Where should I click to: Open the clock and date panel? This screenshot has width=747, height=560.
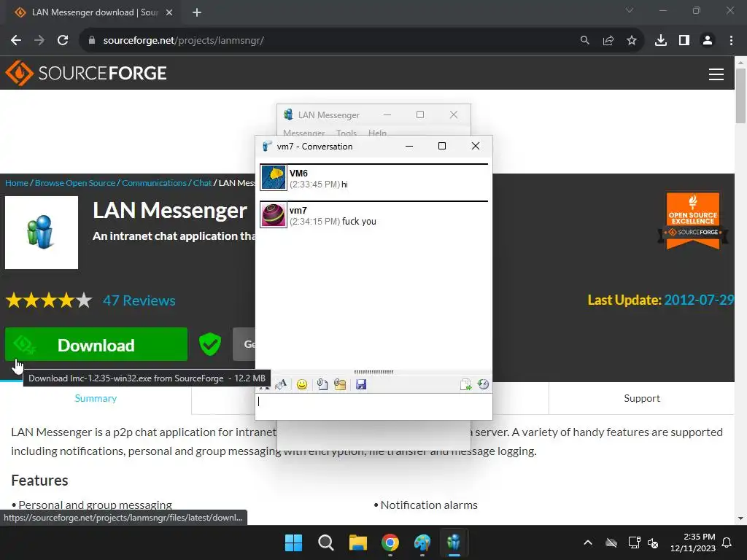pos(693,542)
